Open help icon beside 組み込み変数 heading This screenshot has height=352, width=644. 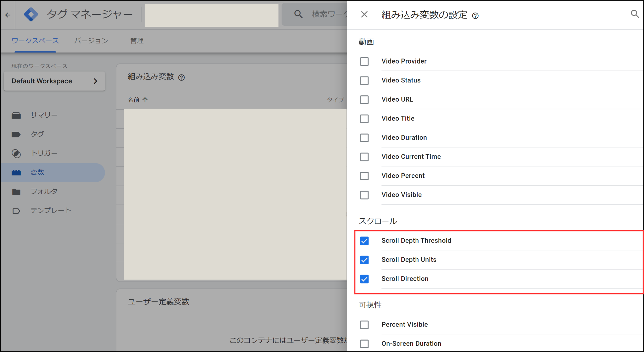click(181, 77)
